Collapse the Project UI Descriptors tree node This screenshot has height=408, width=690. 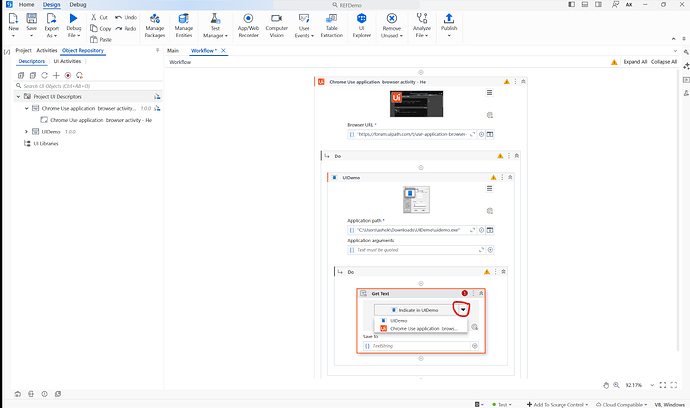tap(18, 96)
